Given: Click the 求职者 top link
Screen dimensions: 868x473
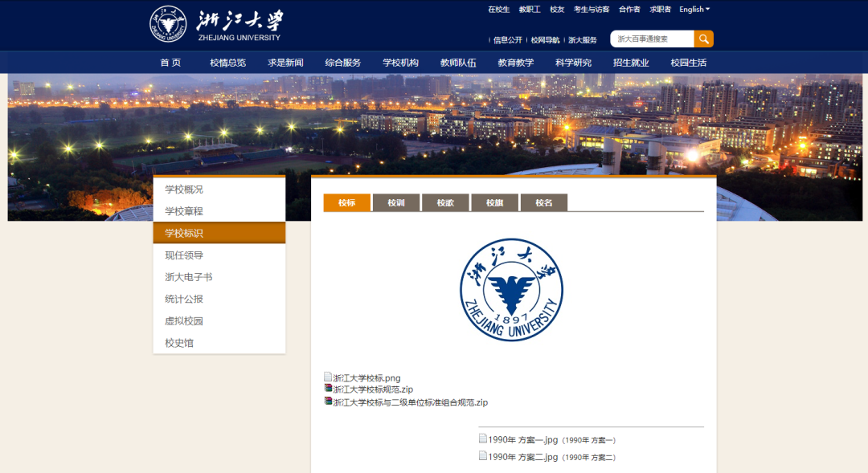Looking at the screenshot, I should point(661,10).
